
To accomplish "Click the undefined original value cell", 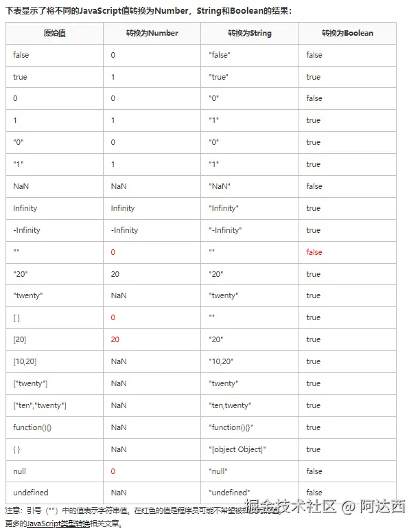I will click(30, 493).
